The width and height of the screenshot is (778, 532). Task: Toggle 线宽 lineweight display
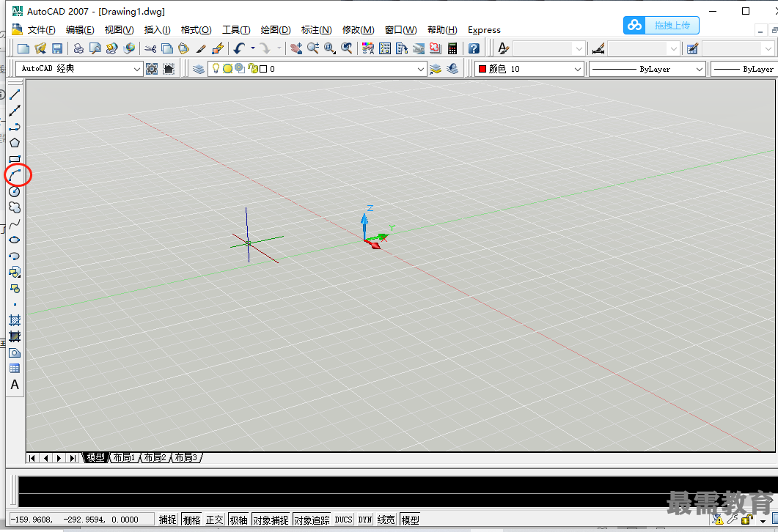(x=386, y=520)
